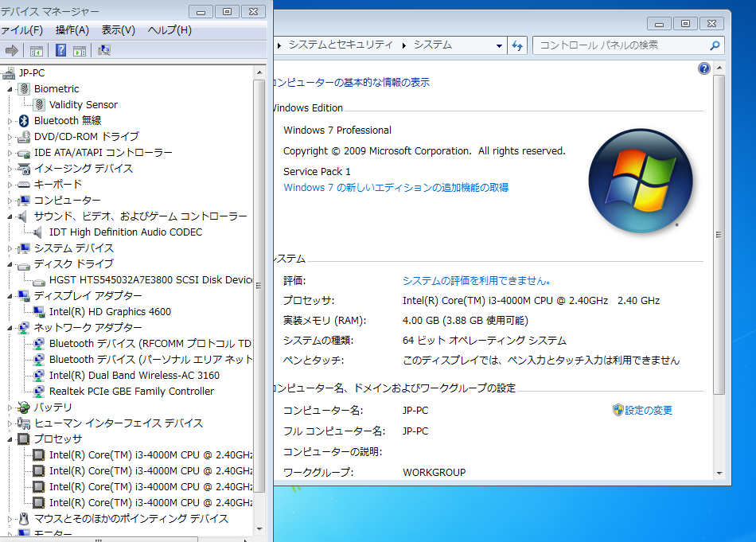Click the 64 ビット オペレーティング システム value

tap(484, 341)
